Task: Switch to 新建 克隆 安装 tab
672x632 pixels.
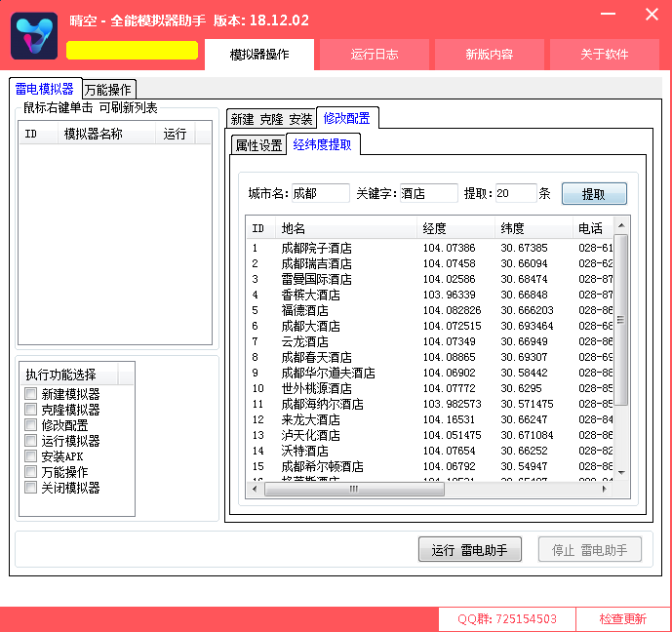Action: pos(271,119)
